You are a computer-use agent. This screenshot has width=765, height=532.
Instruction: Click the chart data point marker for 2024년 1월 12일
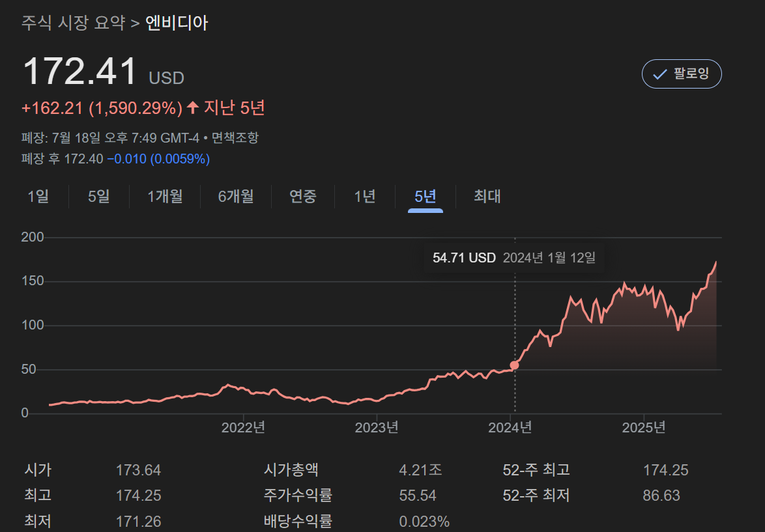tap(514, 365)
